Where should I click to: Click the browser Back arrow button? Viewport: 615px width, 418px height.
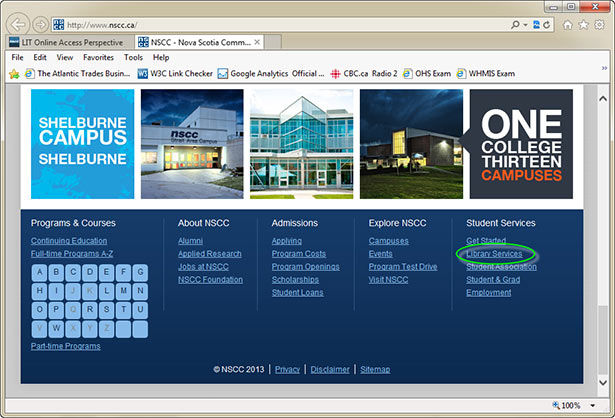[x=18, y=23]
